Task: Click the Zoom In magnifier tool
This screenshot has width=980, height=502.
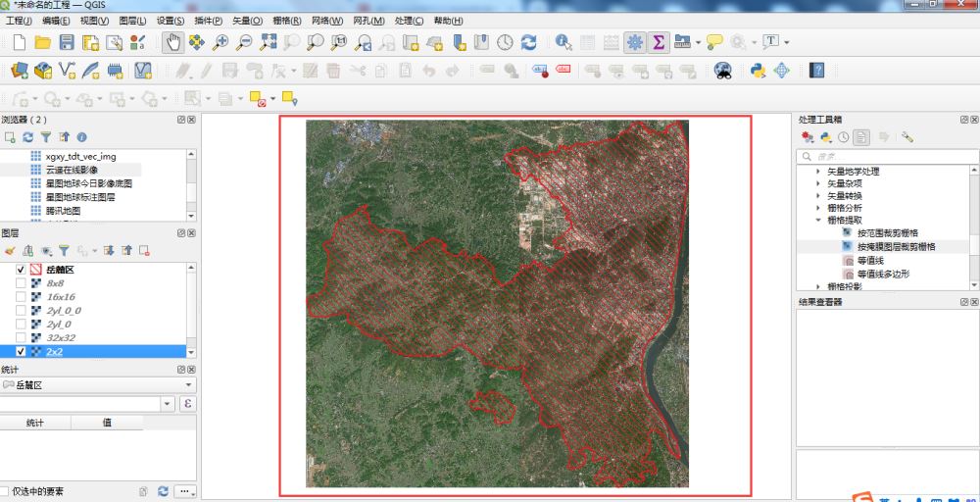Action: tap(221, 42)
